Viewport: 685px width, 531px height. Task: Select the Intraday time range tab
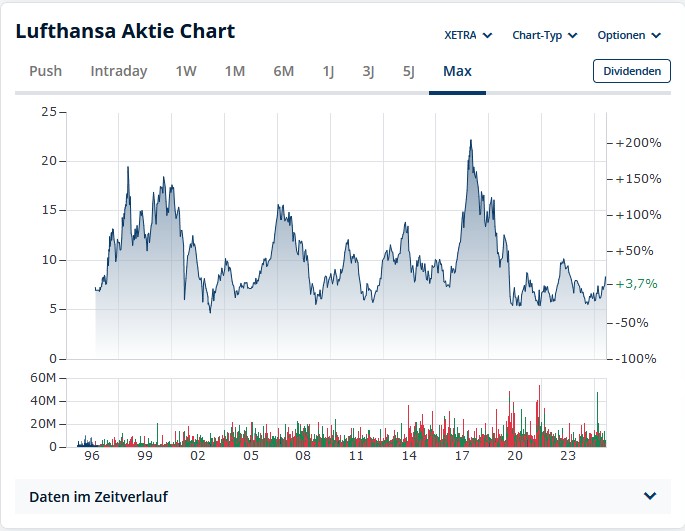119,71
